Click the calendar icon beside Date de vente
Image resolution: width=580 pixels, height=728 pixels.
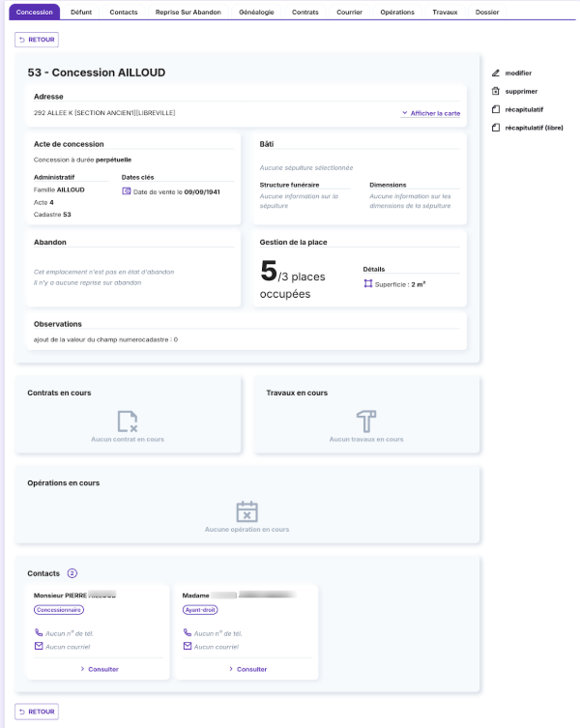tap(127, 191)
